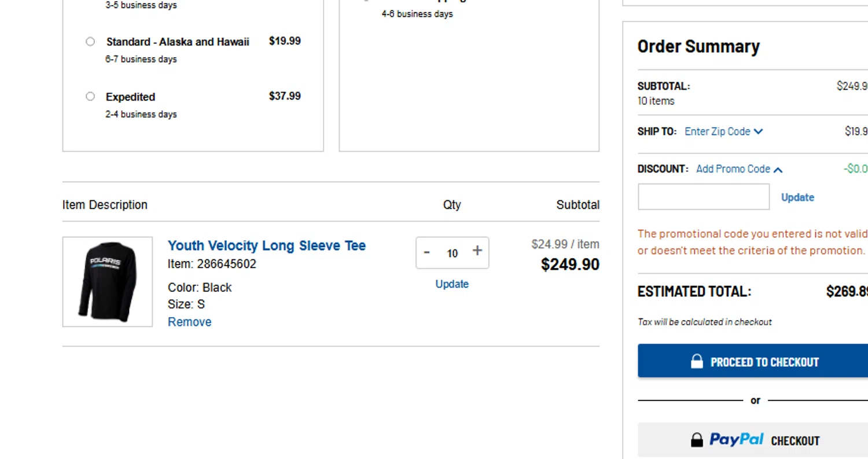Decrease quantity with the minus icon

427,252
